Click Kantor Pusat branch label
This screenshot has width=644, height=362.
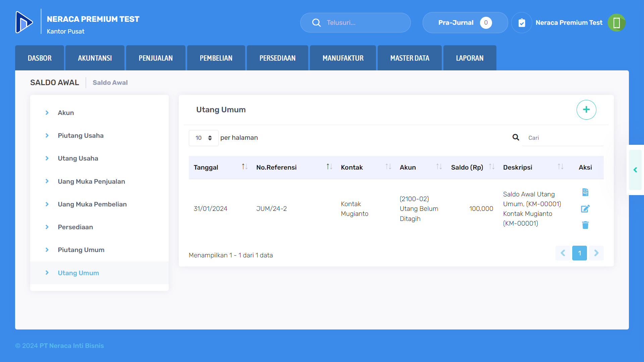pos(65,31)
